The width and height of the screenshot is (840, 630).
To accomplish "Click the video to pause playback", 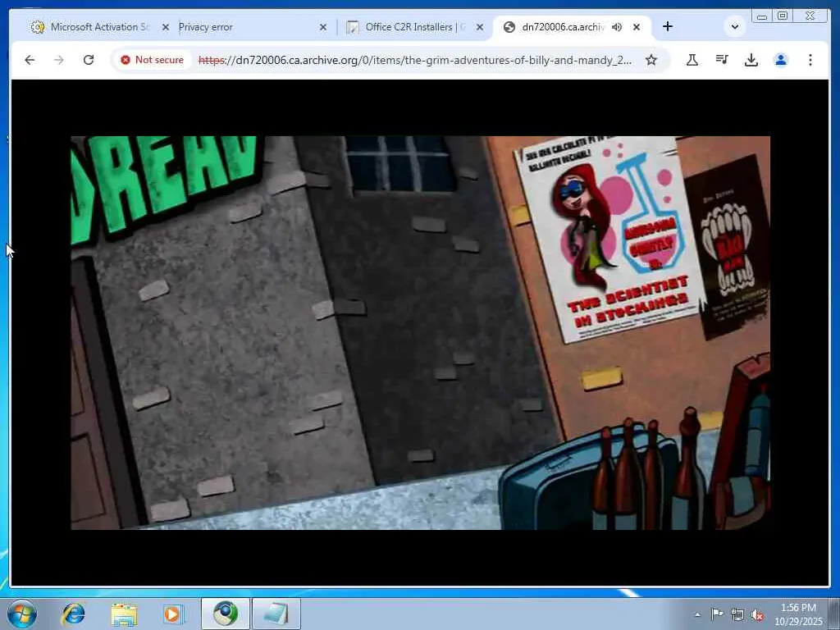I will (x=421, y=333).
